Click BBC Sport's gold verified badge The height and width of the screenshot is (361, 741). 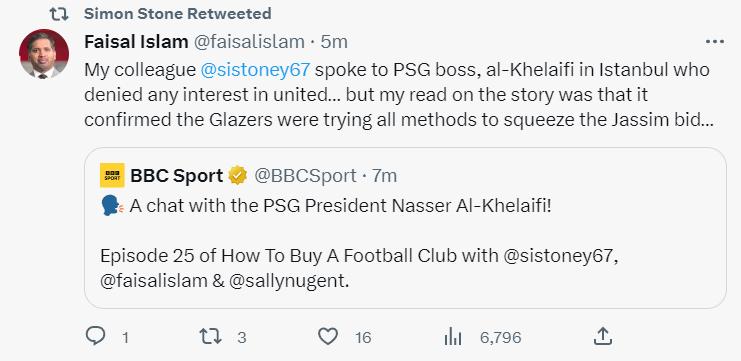pyautogui.click(x=238, y=176)
